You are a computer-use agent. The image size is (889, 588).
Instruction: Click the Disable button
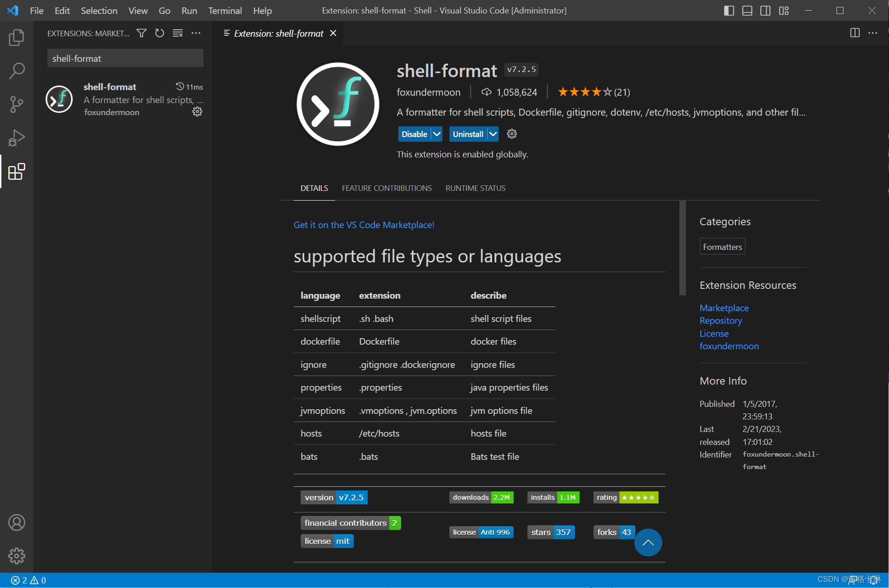[x=414, y=134]
